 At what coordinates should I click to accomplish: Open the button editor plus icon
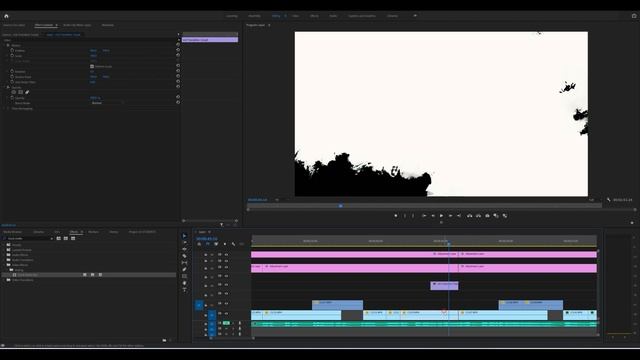[x=632, y=223]
